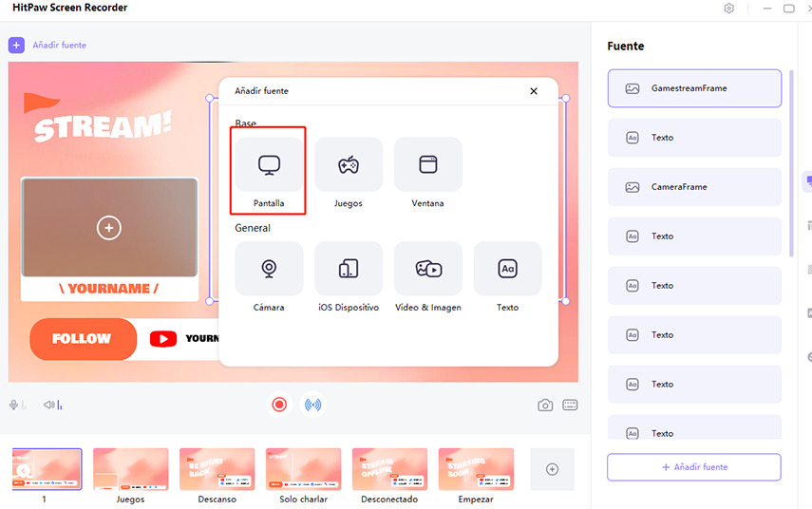Start live streaming with broadcast icon
The image size is (812, 509).
click(x=312, y=405)
